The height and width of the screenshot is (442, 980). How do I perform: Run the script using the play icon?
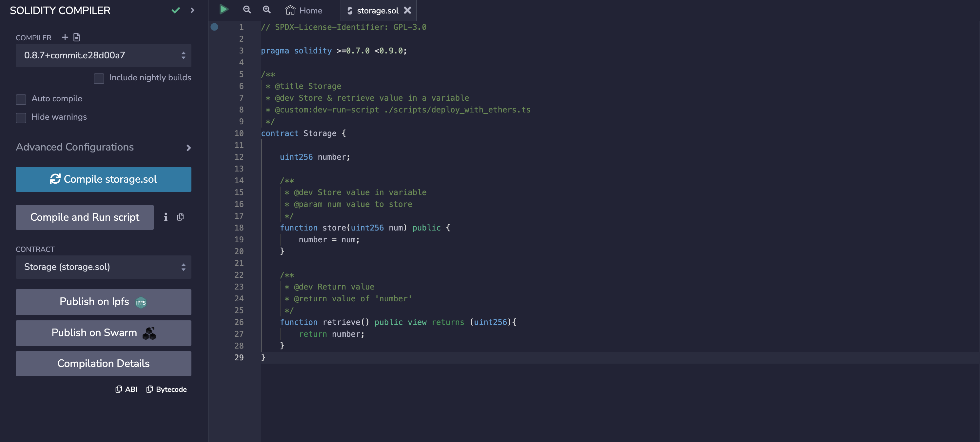(224, 10)
